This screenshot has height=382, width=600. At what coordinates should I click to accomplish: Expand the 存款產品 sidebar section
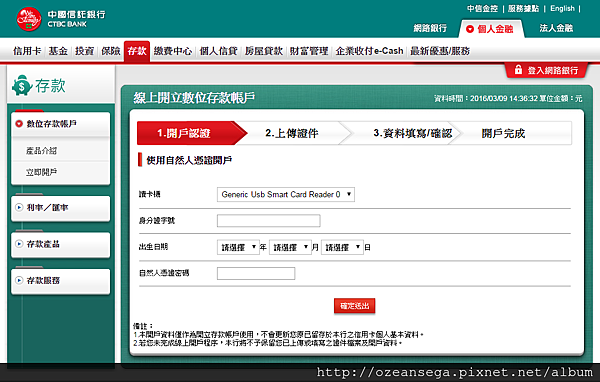60,244
